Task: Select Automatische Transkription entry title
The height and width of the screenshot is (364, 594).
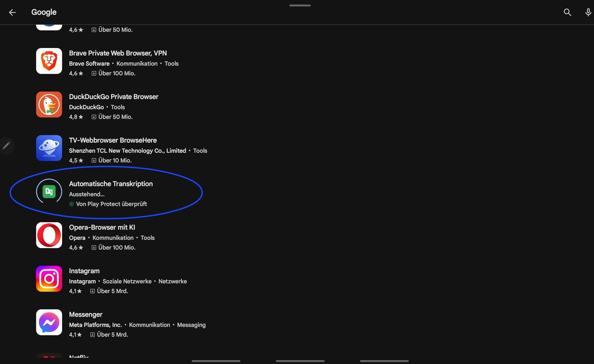Action: point(111,184)
